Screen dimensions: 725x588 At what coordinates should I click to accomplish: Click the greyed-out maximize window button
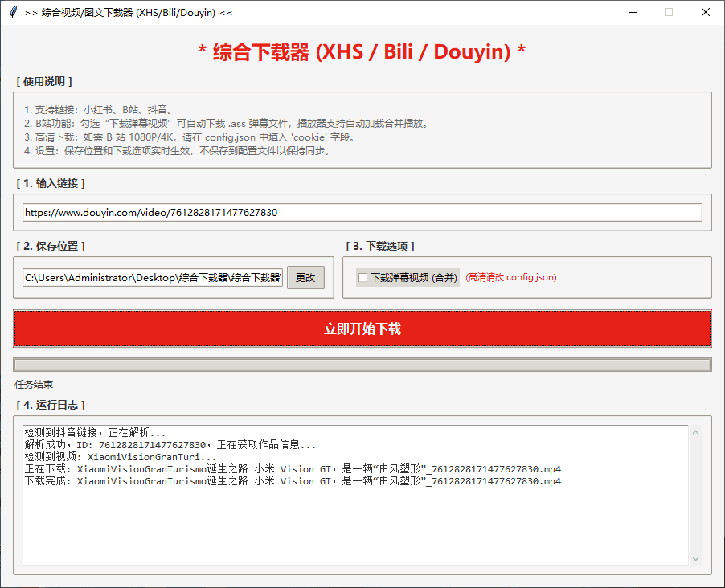669,12
